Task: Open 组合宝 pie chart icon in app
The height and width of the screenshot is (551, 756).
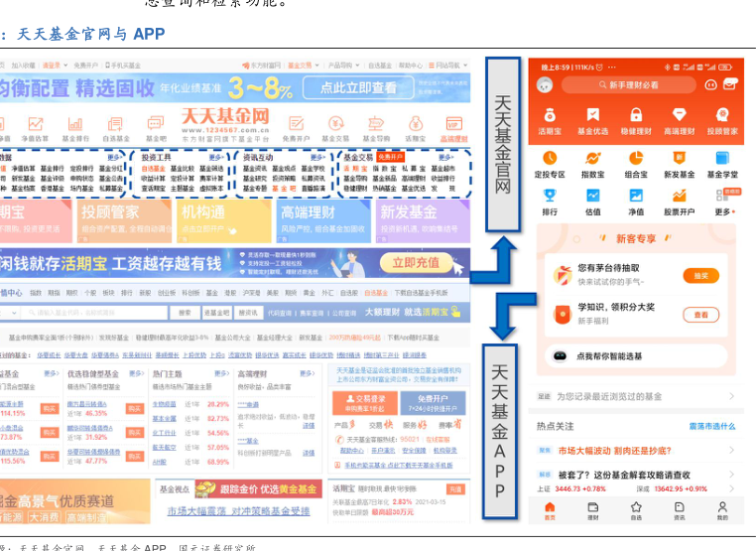Action: tap(636, 158)
